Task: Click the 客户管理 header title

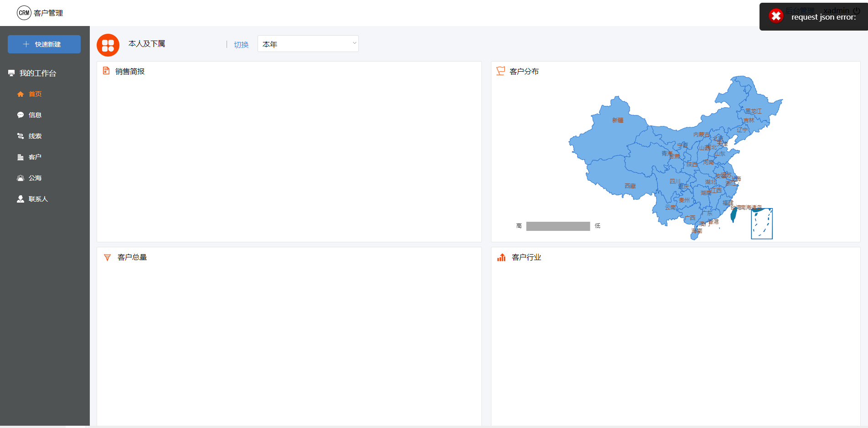Action: click(x=48, y=13)
